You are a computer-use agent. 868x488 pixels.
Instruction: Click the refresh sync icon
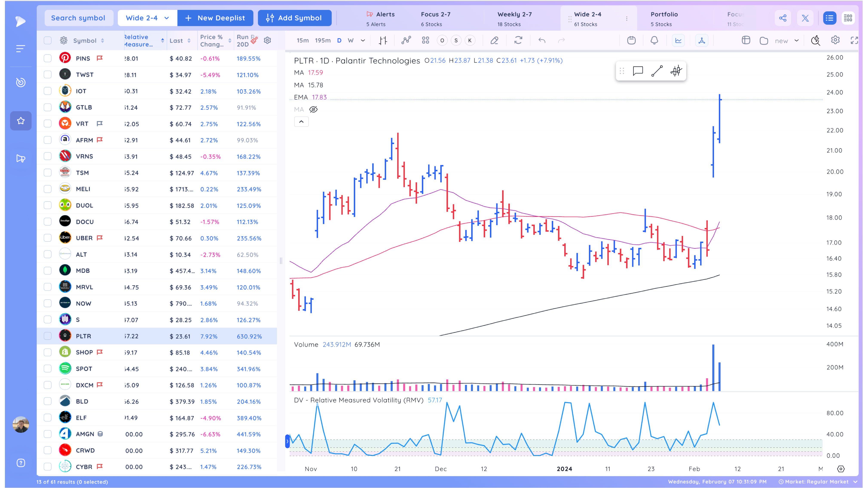click(x=518, y=40)
